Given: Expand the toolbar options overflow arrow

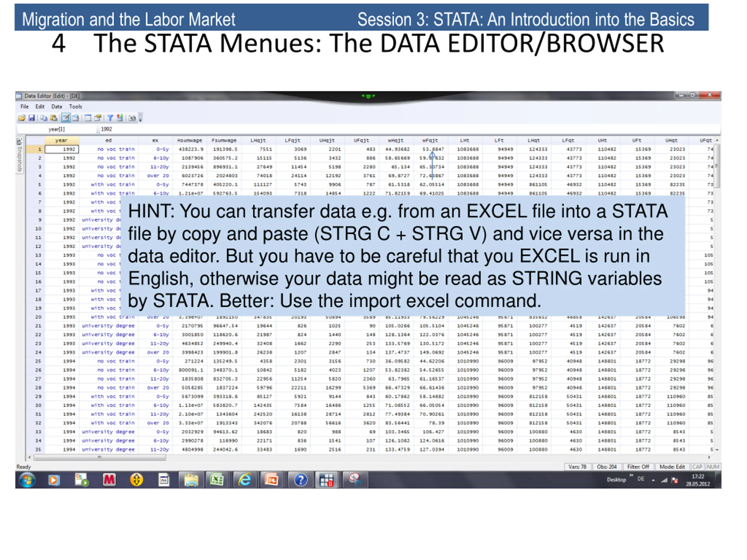Looking at the screenshot, I should point(140,119).
